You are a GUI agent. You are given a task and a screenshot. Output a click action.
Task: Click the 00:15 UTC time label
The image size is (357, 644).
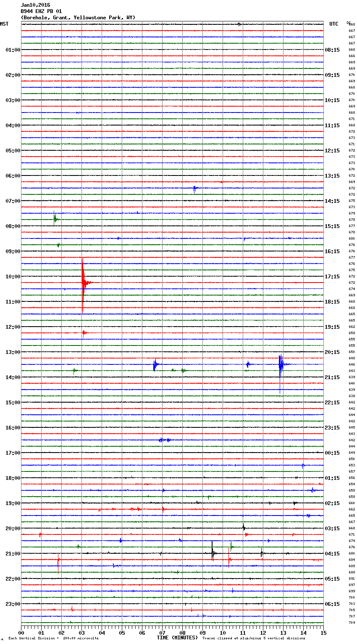[x=332, y=453]
